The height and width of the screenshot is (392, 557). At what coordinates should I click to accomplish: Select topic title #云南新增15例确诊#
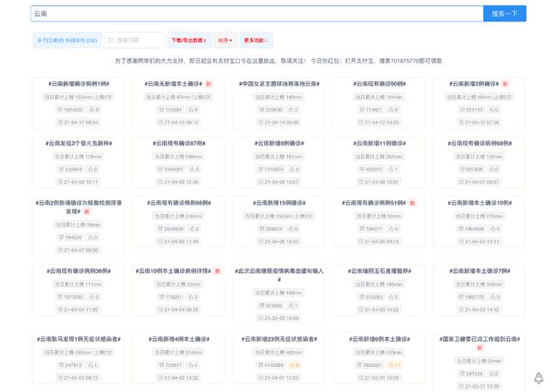coord(279,203)
